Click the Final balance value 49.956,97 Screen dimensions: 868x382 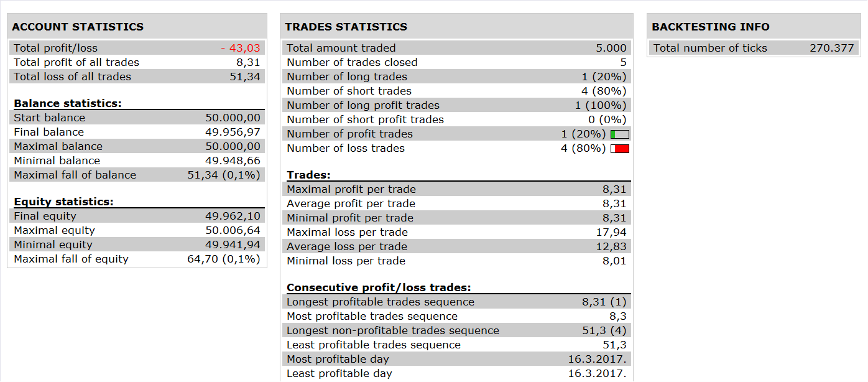pyautogui.click(x=233, y=132)
